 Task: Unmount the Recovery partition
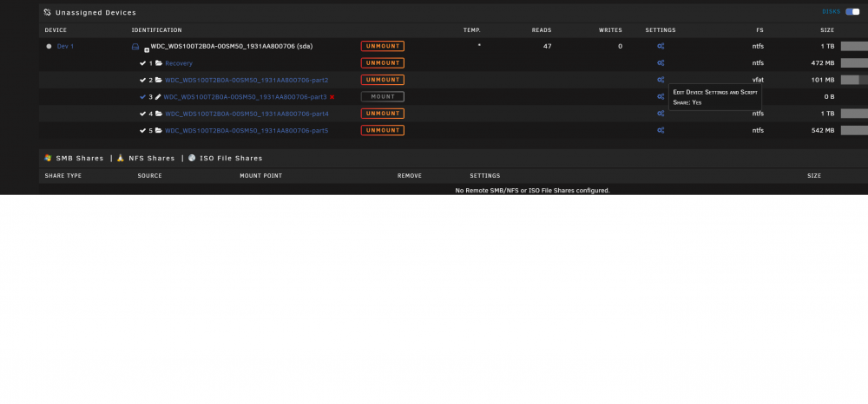click(x=383, y=63)
